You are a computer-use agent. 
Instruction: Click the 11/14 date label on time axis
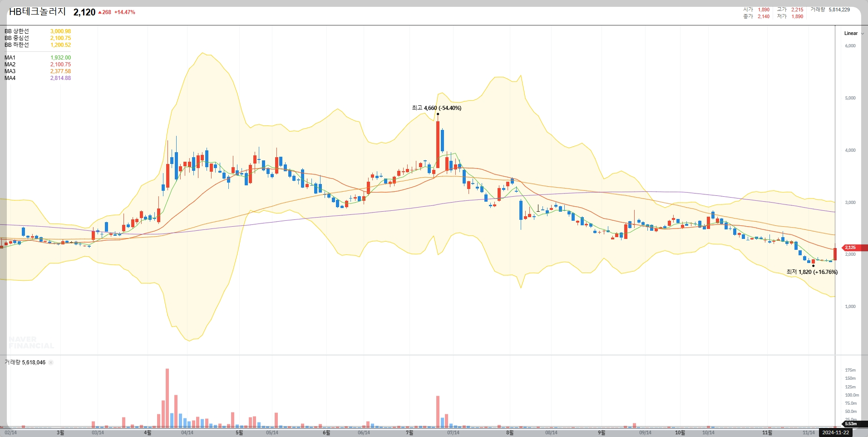tap(809, 433)
